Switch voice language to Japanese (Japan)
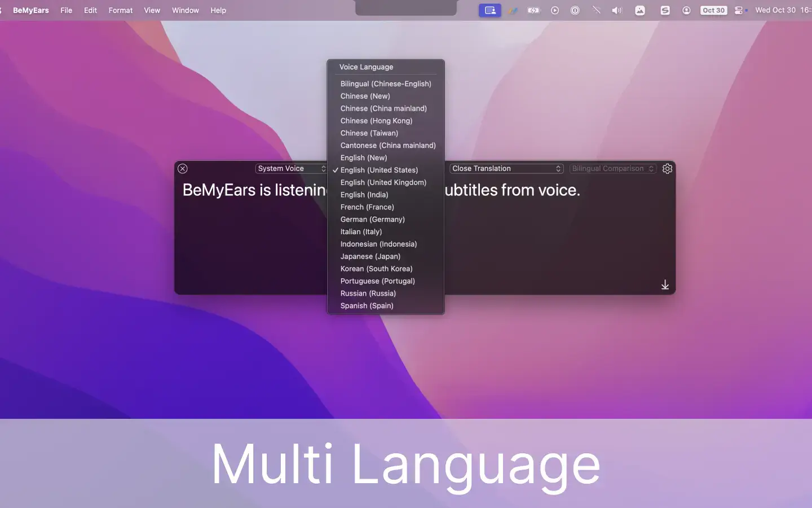 [370, 256]
